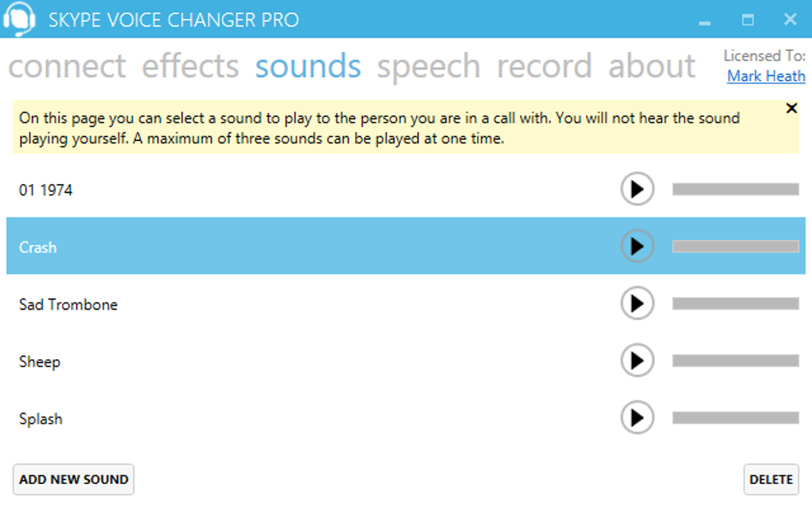Switch to the connect tab
Viewport: 812px width, 508px height.
pos(67,66)
